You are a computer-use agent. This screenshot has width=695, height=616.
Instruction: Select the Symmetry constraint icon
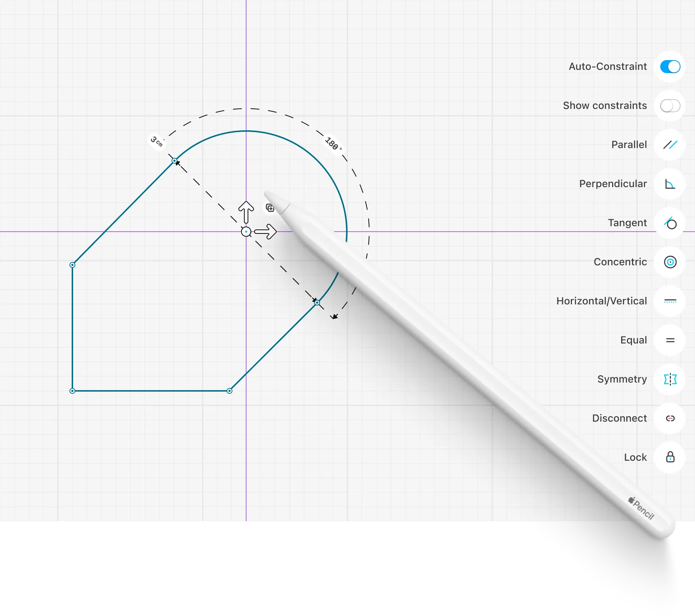click(670, 379)
